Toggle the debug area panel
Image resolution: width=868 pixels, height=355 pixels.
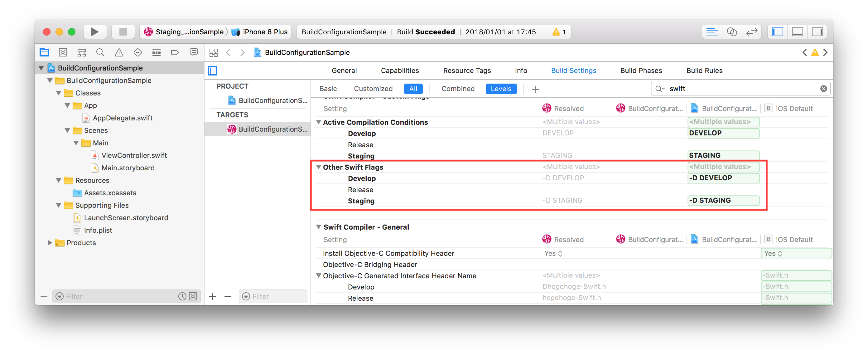pyautogui.click(x=797, y=32)
